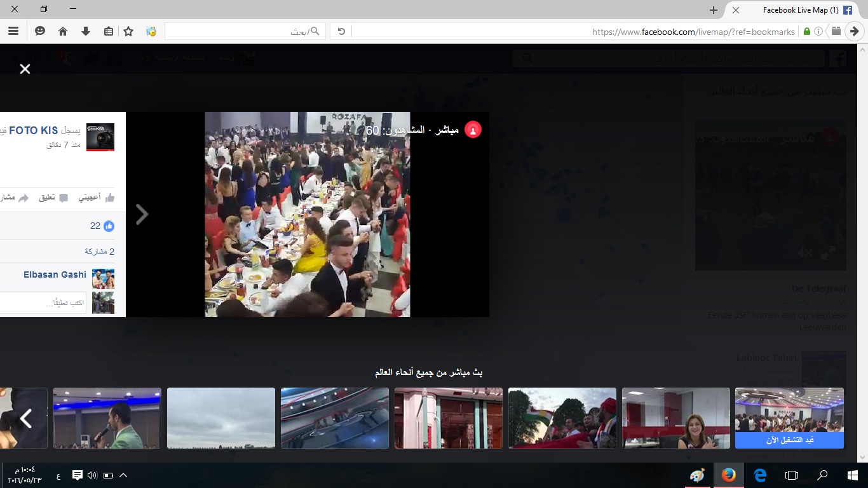868x488 pixels.
Task: Reload the page with the refresh arrow
Action: click(341, 31)
